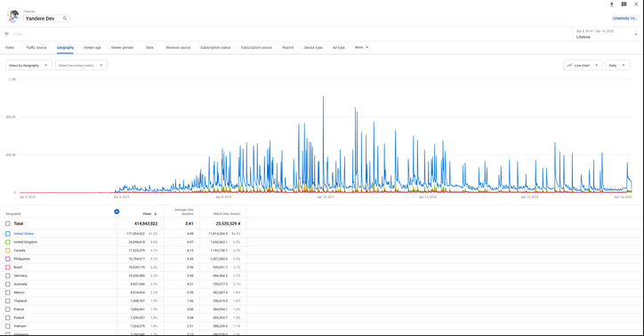Check the Germany row checkbox
The width and height of the screenshot is (644, 336).
click(8, 276)
